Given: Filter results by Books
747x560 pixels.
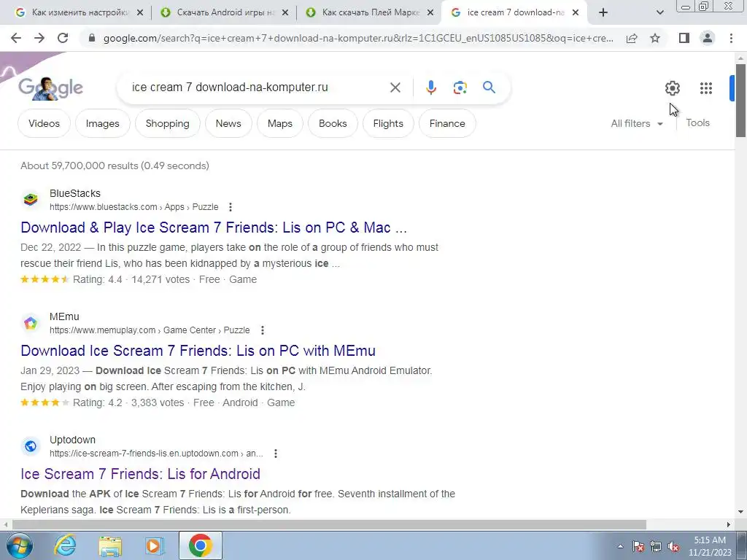Looking at the screenshot, I should [x=333, y=123].
